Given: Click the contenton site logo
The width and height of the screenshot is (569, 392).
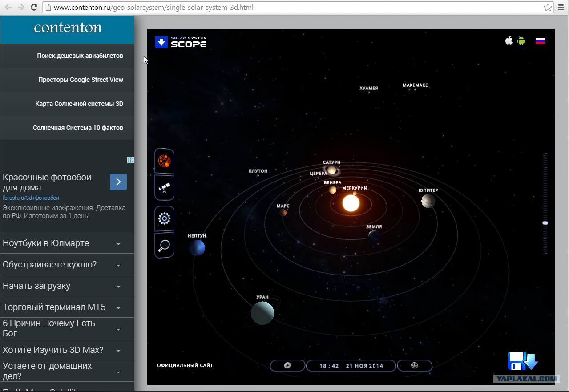Looking at the screenshot, I should (x=68, y=28).
